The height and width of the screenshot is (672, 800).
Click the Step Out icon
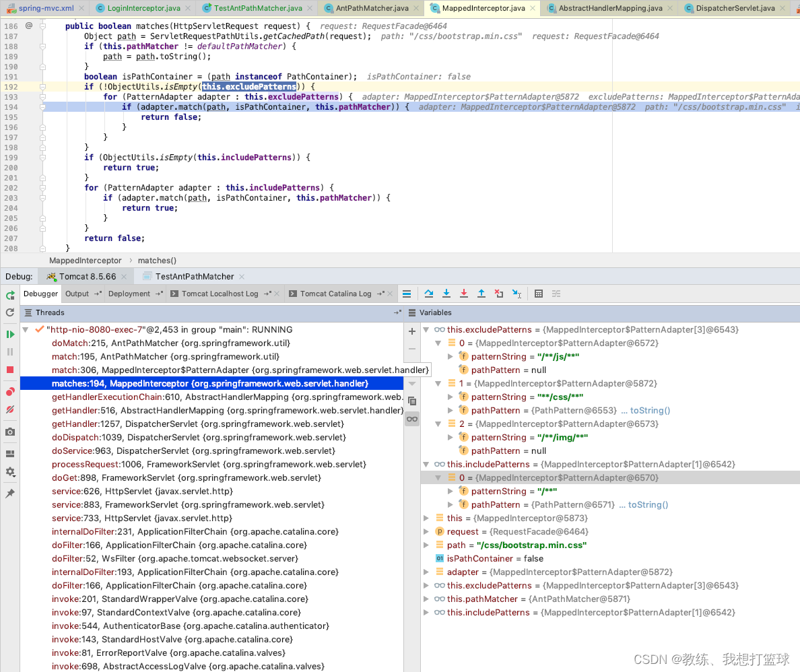pyautogui.click(x=482, y=293)
